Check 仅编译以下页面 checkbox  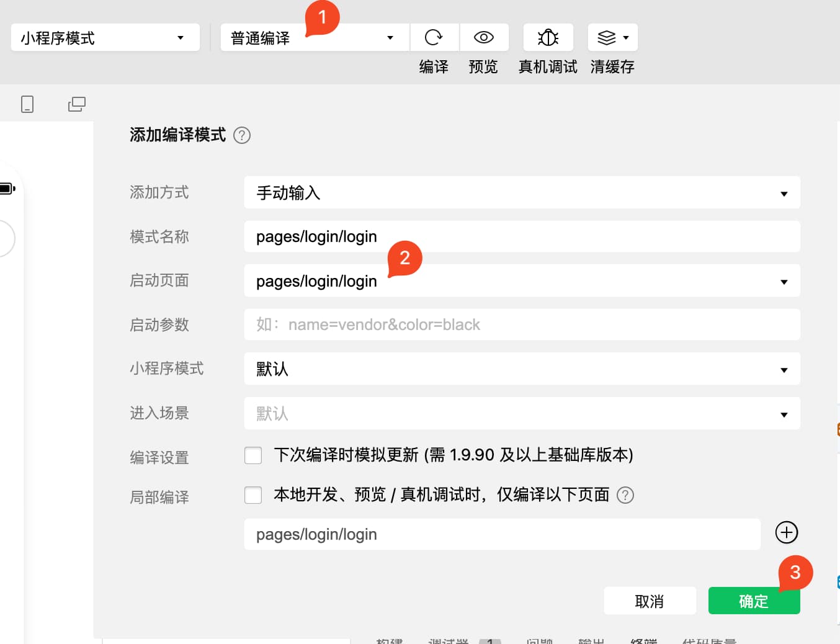pos(253,495)
